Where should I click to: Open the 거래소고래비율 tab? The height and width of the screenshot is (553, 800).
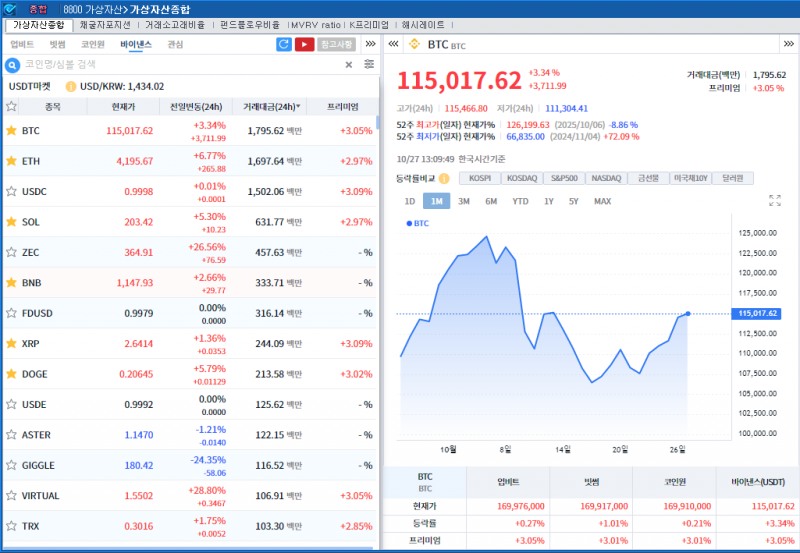tap(174, 24)
